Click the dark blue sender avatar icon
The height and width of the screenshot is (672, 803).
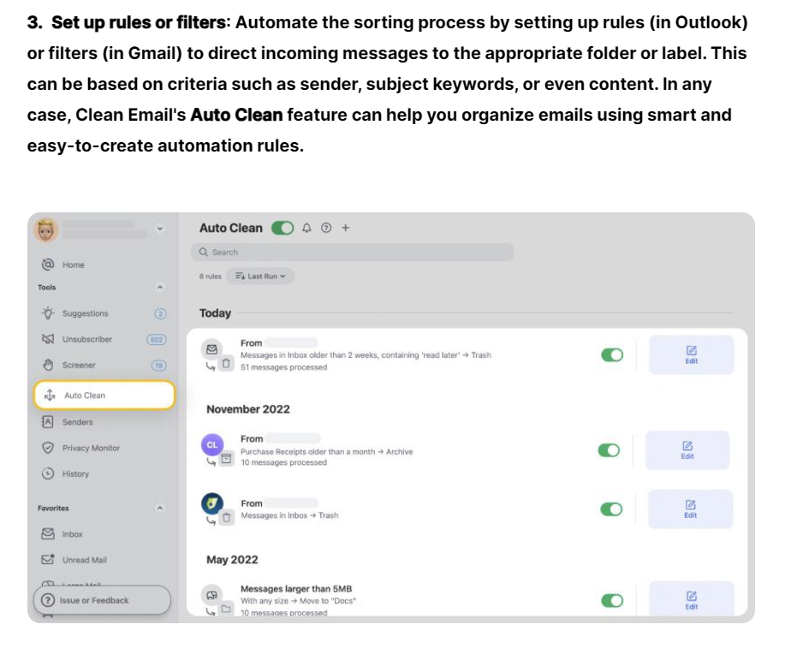(x=212, y=503)
